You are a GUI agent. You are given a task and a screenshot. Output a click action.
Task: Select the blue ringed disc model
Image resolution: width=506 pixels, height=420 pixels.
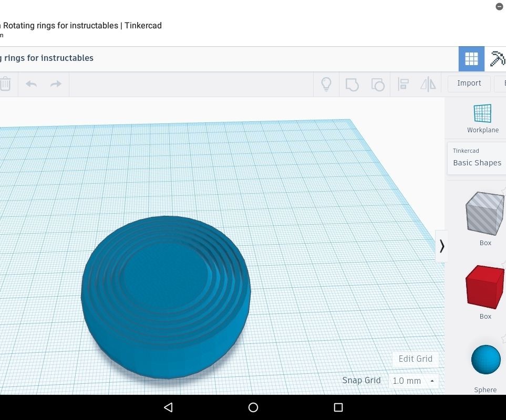pyautogui.click(x=166, y=297)
